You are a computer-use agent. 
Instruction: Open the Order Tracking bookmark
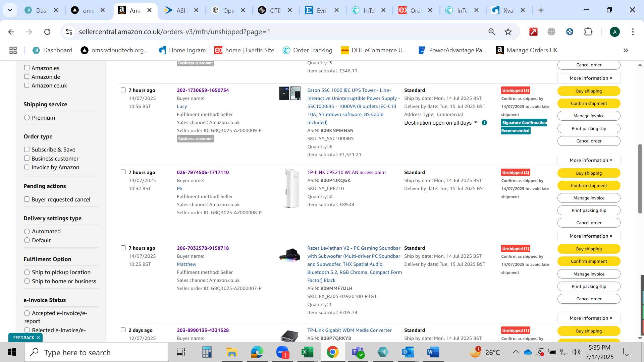click(x=307, y=50)
